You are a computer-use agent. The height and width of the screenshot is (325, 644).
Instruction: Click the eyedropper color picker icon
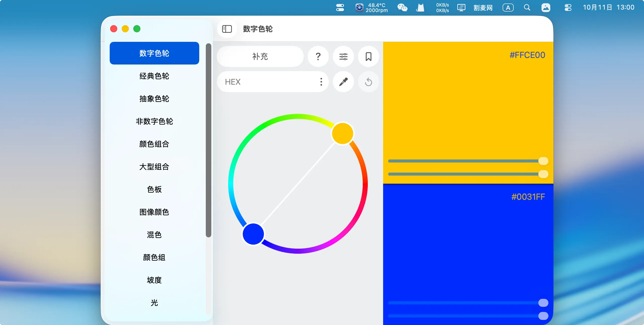343,82
